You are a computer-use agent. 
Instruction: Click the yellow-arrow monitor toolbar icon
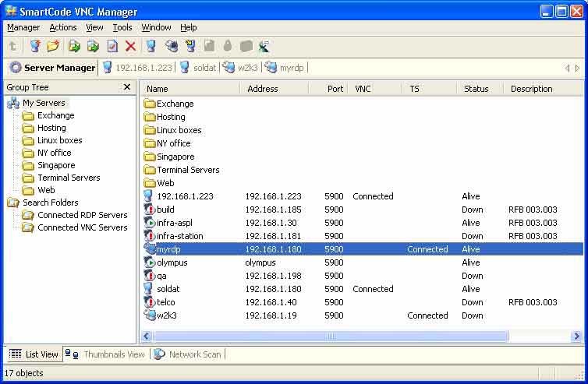pos(190,46)
